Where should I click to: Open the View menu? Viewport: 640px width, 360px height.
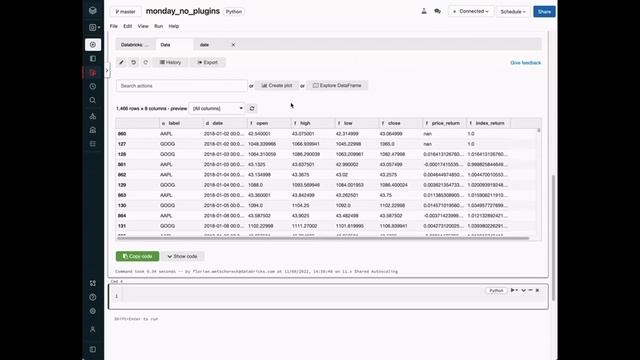click(143, 26)
